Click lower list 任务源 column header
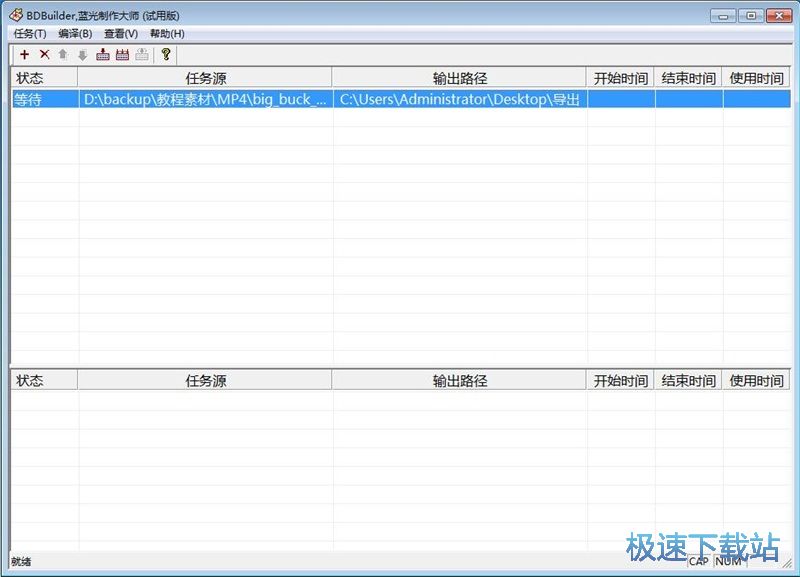 tap(205, 381)
